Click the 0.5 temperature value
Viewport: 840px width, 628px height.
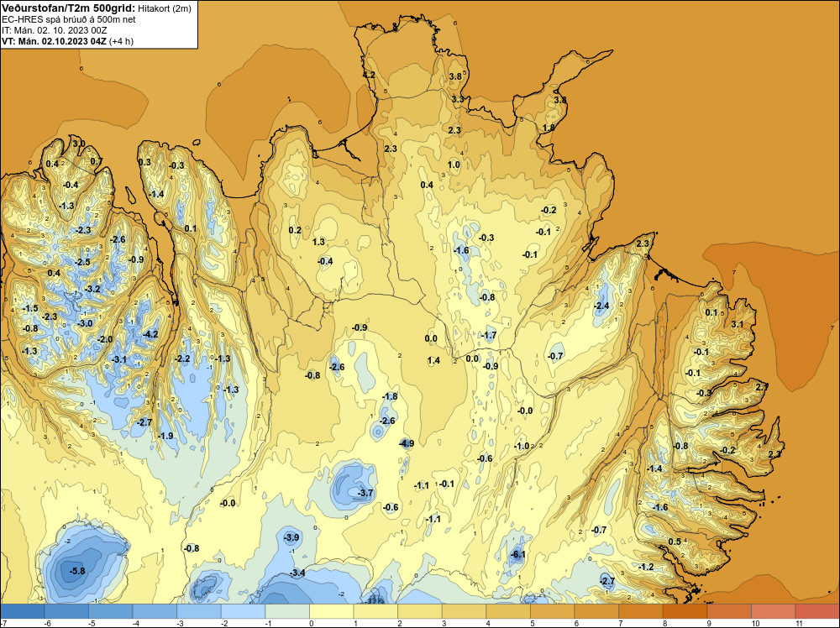coord(675,542)
